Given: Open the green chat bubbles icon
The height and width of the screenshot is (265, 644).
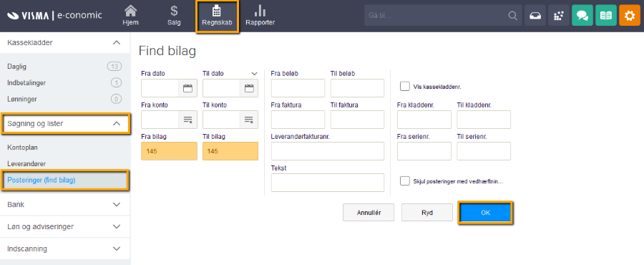Looking at the screenshot, I should click(x=582, y=16).
